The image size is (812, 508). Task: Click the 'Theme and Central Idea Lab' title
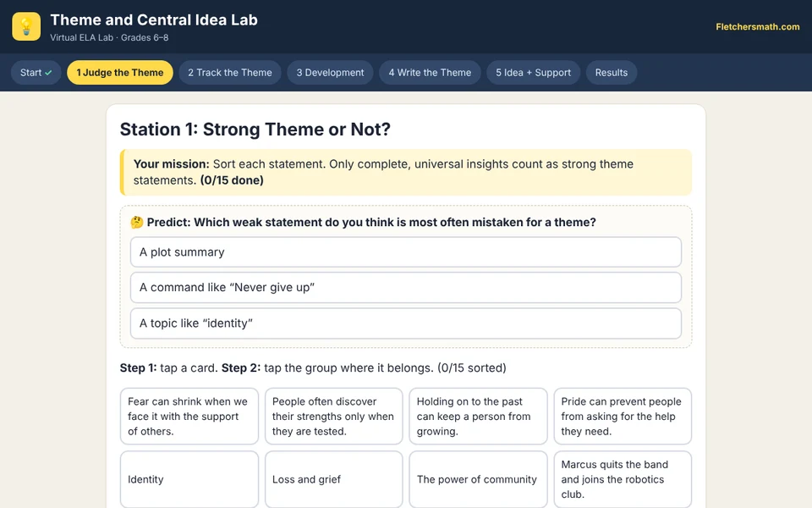(154, 19)
